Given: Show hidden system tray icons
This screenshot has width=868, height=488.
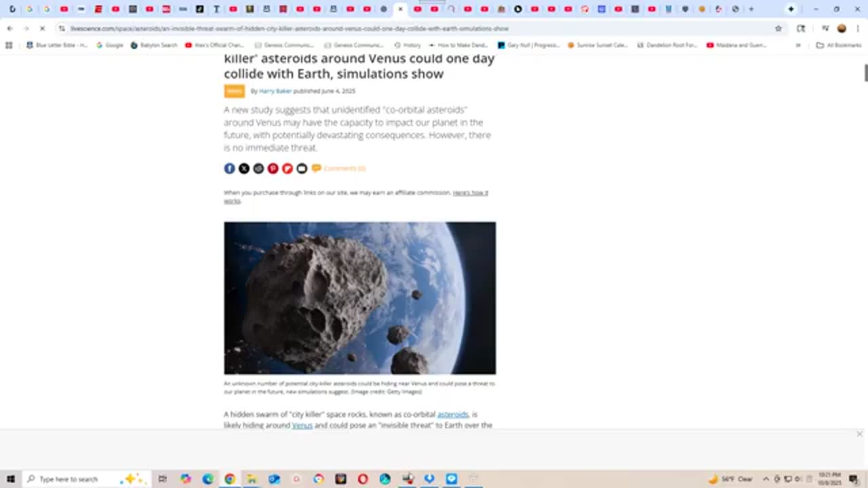Looking at the screenshot, I should tap(766, 479).
